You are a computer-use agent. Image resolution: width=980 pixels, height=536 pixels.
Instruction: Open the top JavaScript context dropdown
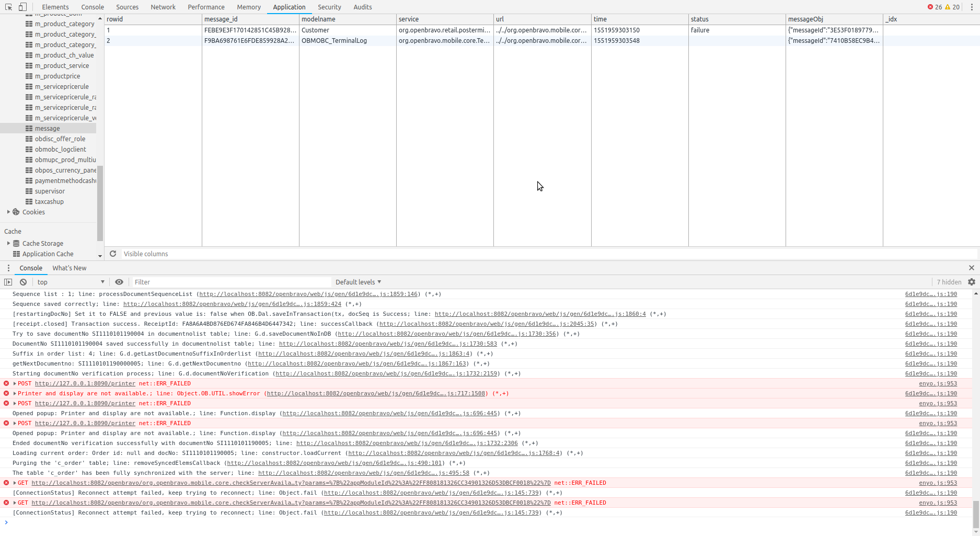point(71,282)
